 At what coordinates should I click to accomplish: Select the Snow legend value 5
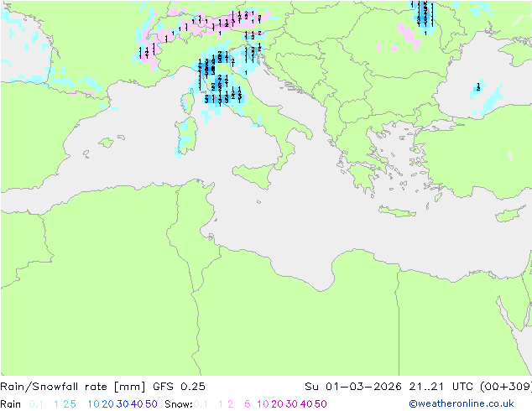click(x=247, y=404)
